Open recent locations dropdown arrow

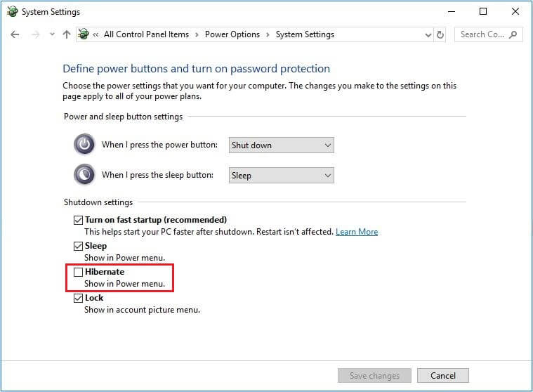pyautogui.click(x=52, y=34)
